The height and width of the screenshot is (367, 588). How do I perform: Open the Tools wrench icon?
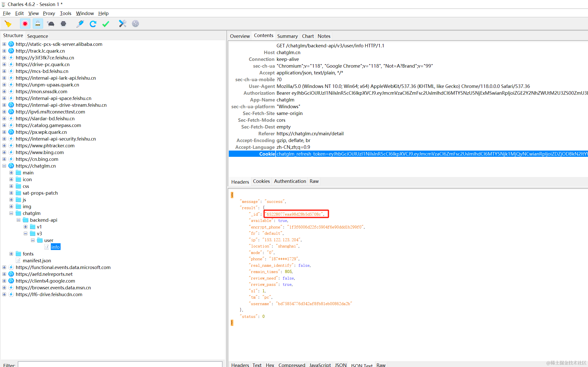coord(122,24)
